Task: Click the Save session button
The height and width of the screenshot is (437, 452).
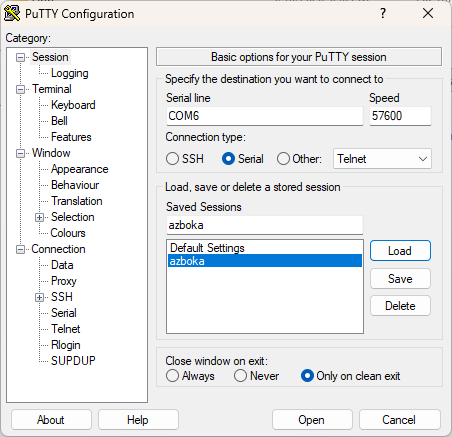Action: point(400,279)
